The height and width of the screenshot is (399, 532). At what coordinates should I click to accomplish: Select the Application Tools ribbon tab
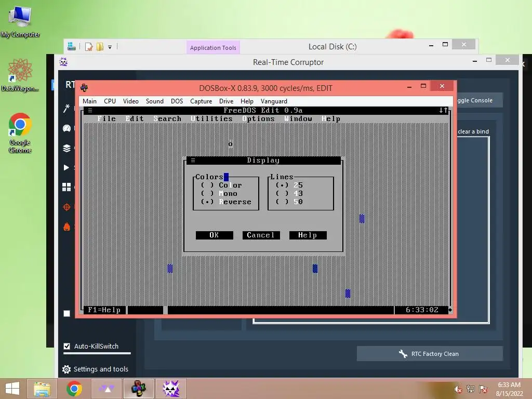point(213,47)
